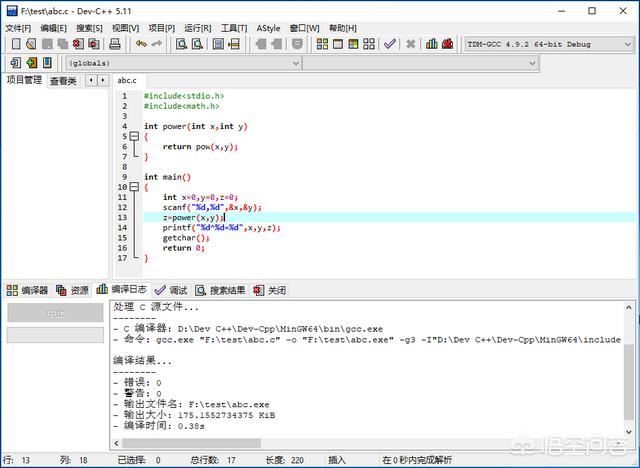Open the 编译器 bottom tab
The height and width of the screenshot is (468, 640).
coord(27,290)
